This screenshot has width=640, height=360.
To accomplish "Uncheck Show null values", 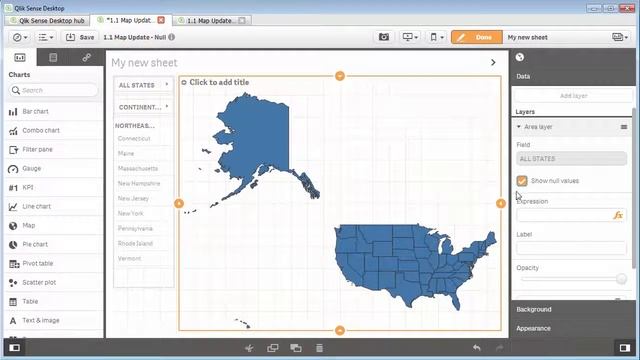I will click(522, 181).
